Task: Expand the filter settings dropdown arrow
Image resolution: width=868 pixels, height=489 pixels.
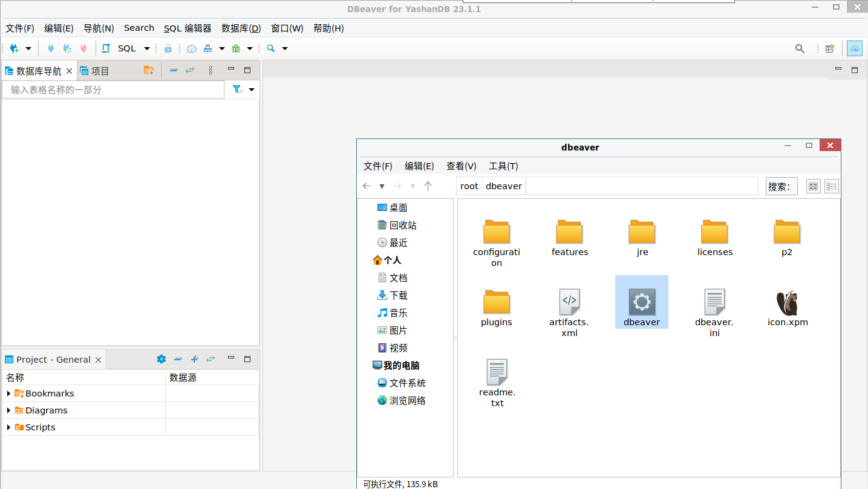Action: [252, 89]
